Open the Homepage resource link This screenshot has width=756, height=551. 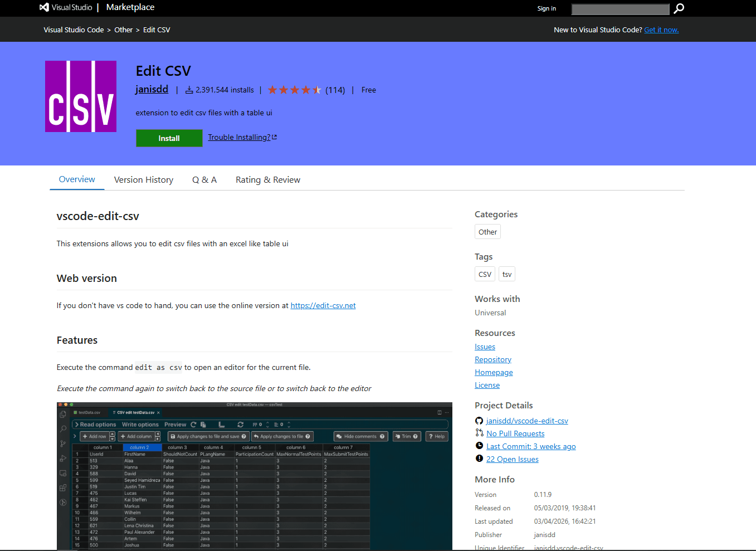point(494,372)
